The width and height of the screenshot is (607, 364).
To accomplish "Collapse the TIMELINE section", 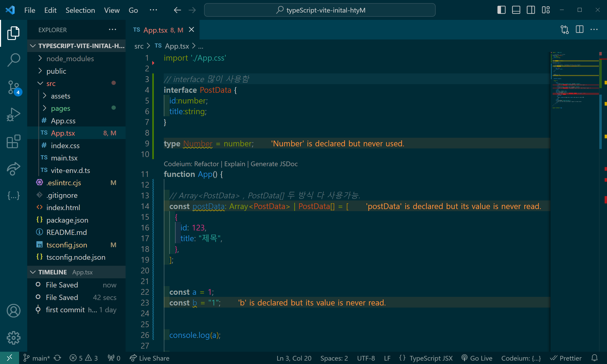I will (76, 272).
